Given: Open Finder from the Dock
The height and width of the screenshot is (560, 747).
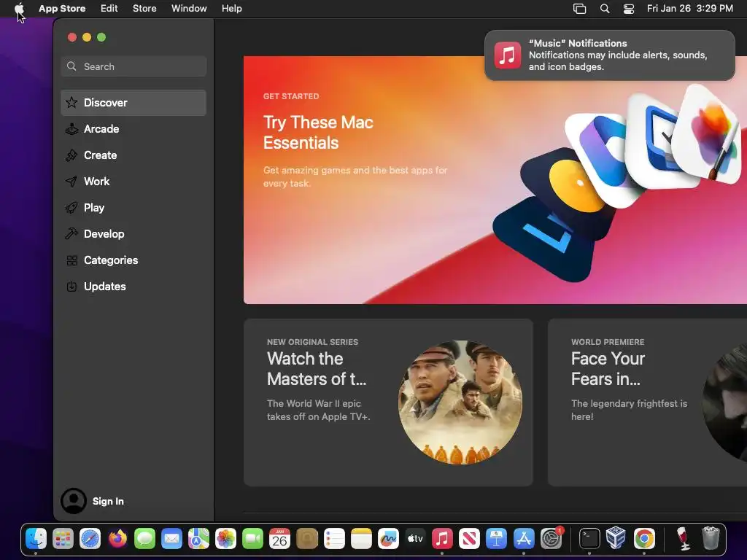Looking at the screenshot, I should coord(36,539).
